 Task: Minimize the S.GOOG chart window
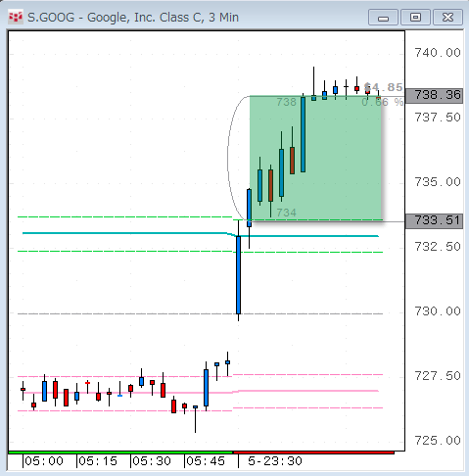[x=383, y=18]
